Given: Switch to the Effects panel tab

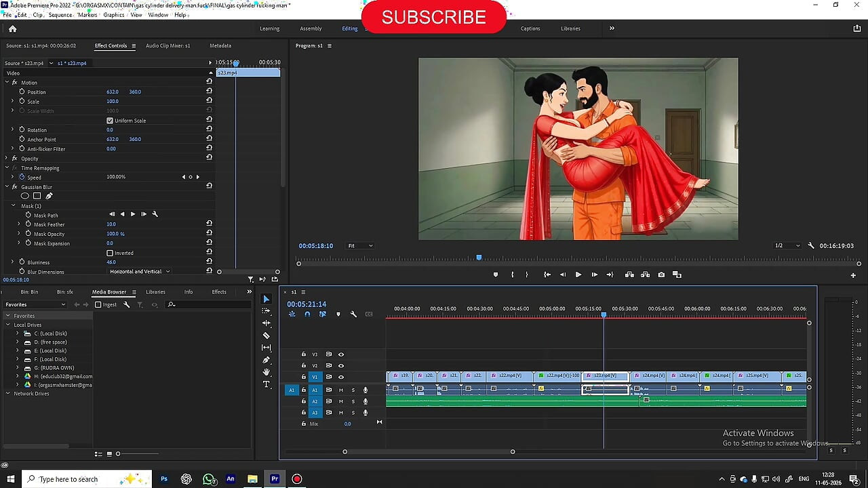Looking at the screenshot, I should pyautogui.click(x=219, y=292).
